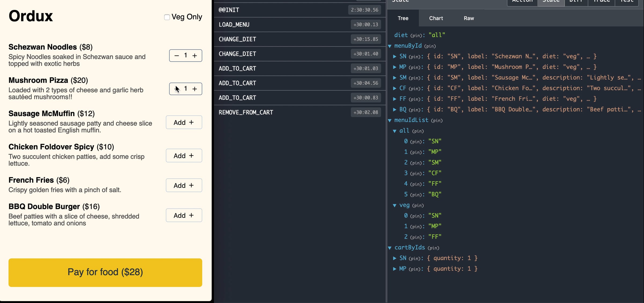Decrease Mushroom Pizza quantity with minus
The image size is (644, 303).
pos(177,89)
